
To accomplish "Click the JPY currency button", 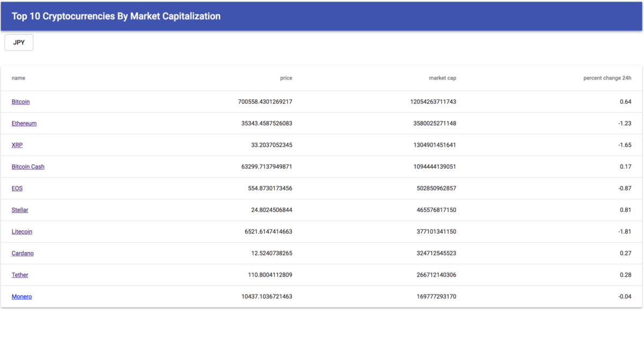I will pos(19,43).
